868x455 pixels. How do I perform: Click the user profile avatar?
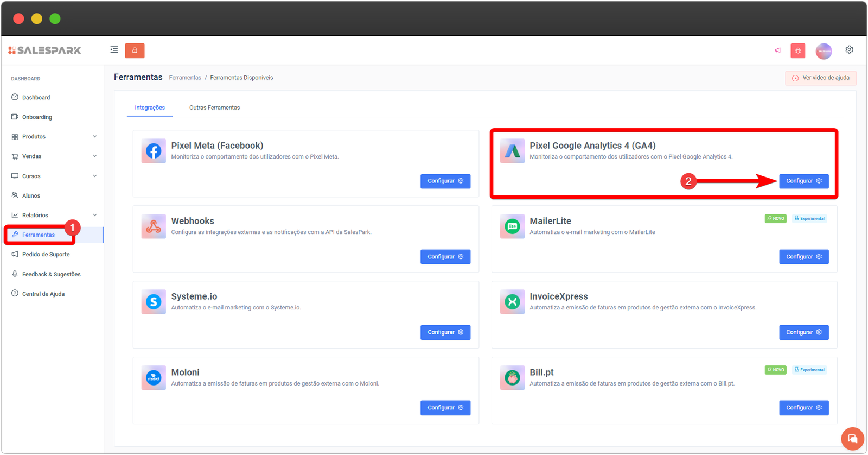pyautogui.click(x=824, y=51)
